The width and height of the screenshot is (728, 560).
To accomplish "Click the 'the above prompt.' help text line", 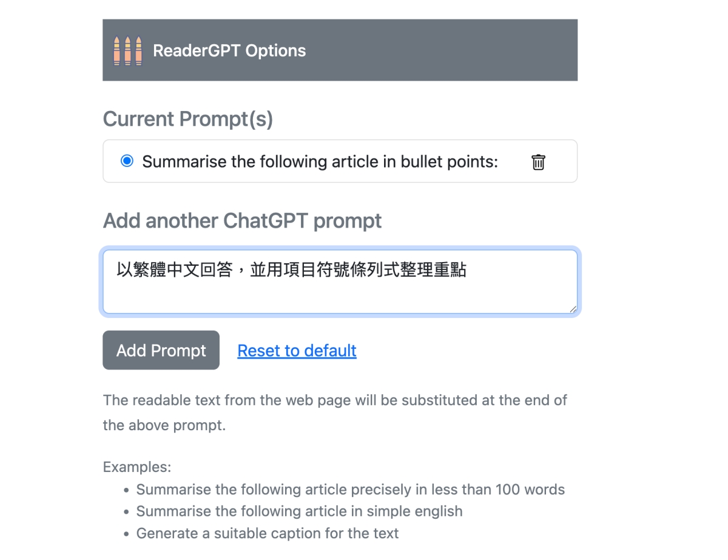I will [164, 425].
